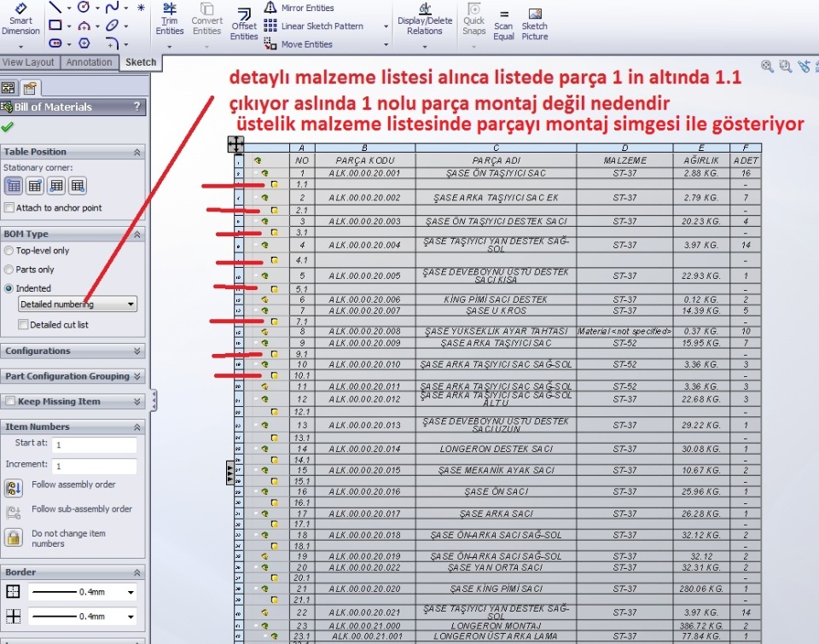This screenshot has width=819, height=644.
Task: Click the Sketch Picture tool
Action: (535, 25)
